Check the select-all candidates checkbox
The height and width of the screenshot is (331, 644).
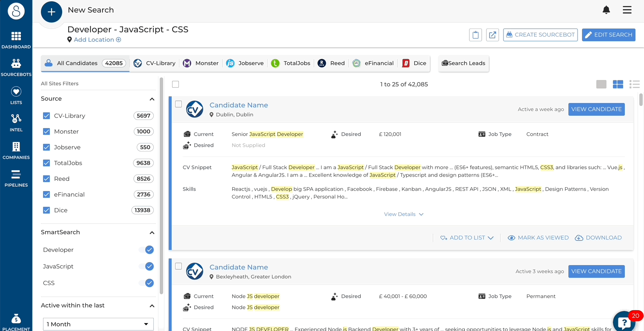[175, 84]
